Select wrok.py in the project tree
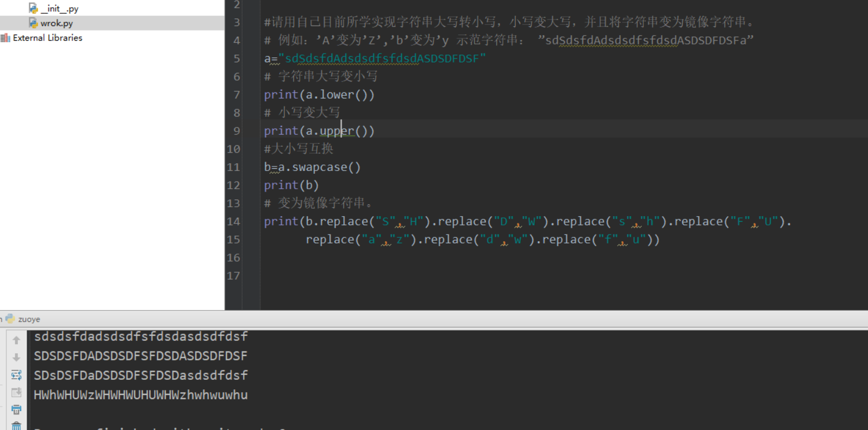 tap(56, 23)
